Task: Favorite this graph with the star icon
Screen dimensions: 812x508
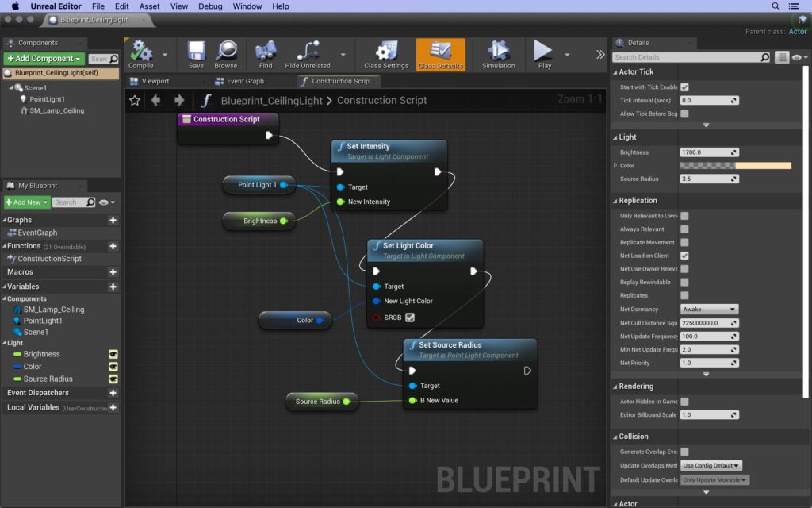Action: click(x=135, y=101)
